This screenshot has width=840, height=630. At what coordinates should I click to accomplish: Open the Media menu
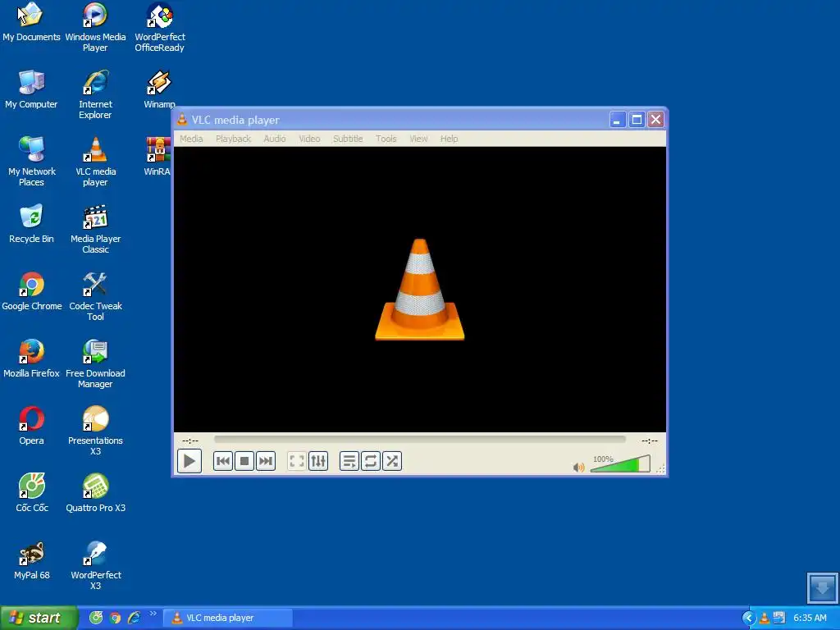191,139
